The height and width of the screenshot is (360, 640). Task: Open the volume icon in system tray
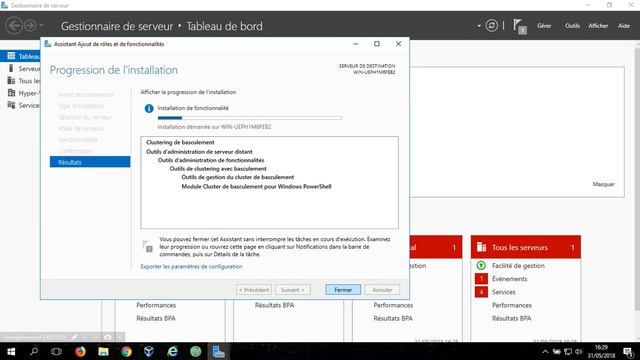tap(579, 351)
